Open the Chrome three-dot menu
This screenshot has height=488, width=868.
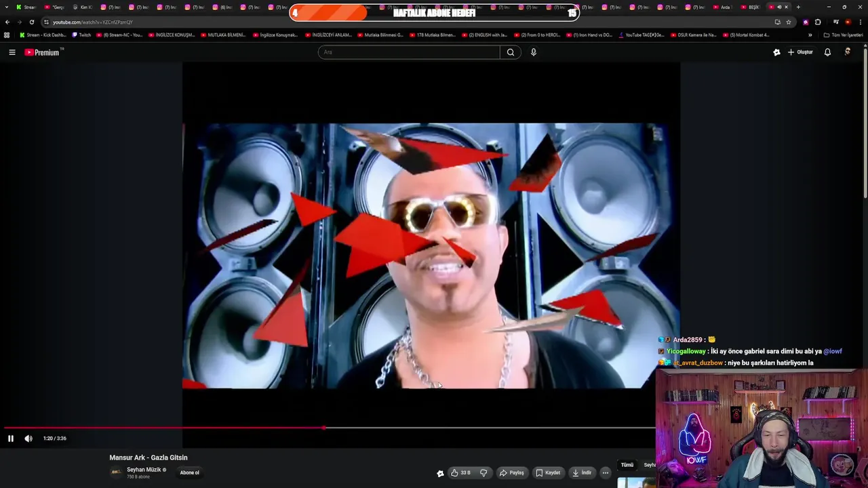(x=861, y=22)
